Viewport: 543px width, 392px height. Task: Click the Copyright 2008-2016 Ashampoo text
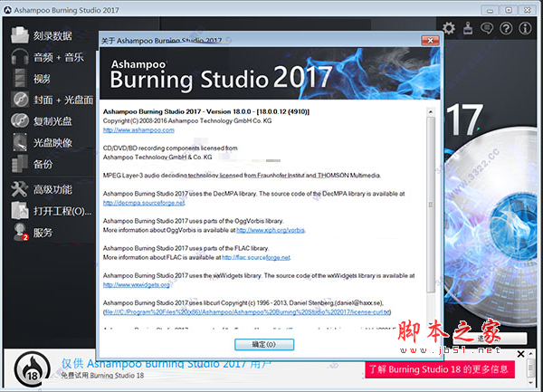187,120
